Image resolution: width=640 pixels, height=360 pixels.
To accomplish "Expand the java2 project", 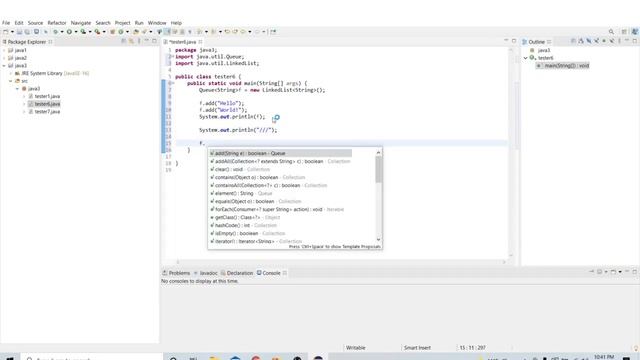I will (x=4, y=58).
